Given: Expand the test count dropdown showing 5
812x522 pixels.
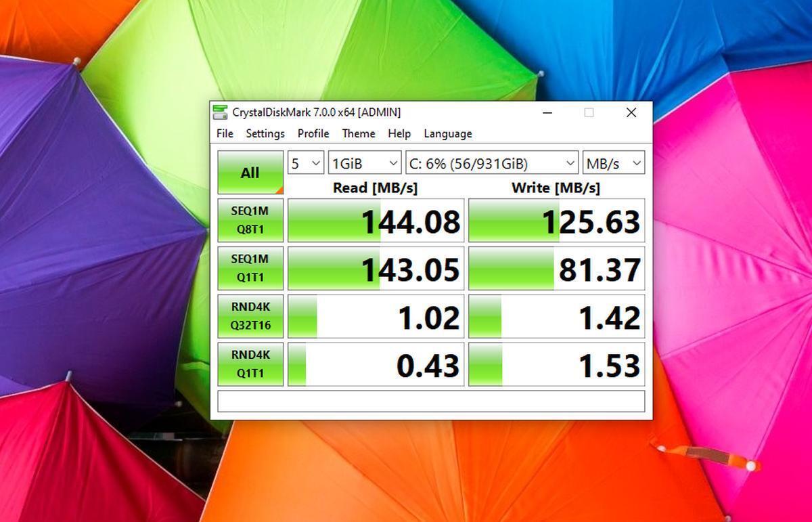Looking at the screenshot, I should (306, 163).
